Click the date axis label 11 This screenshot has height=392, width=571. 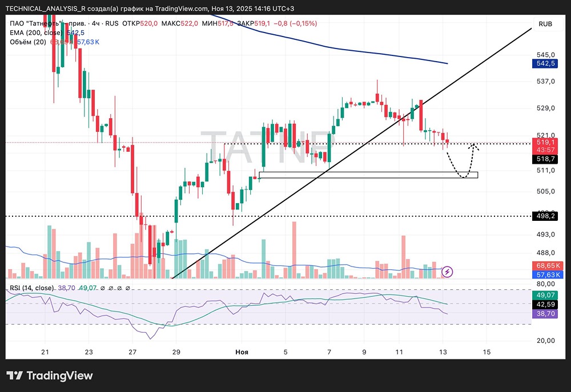pos(399,352)
